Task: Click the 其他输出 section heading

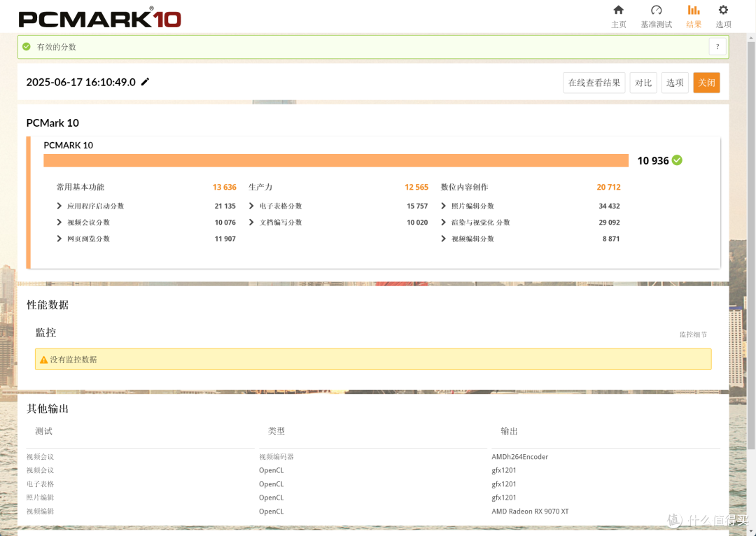Action: click(x=48, y=409)
